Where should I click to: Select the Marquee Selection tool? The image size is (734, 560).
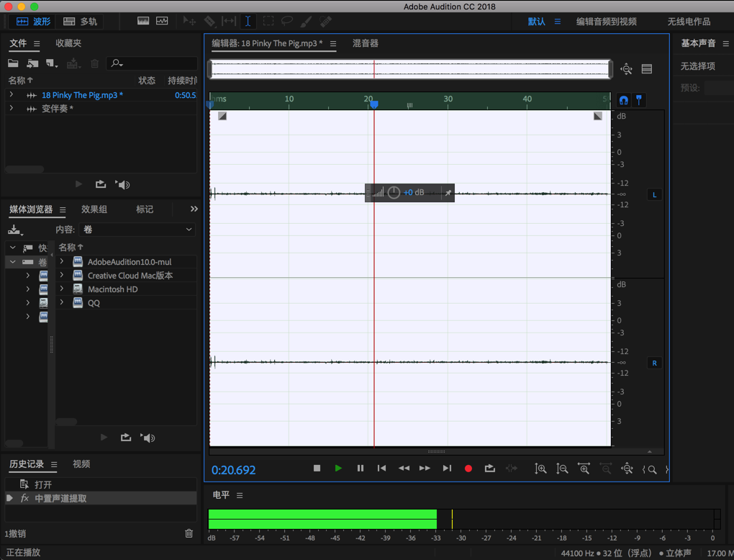(268, 21)
